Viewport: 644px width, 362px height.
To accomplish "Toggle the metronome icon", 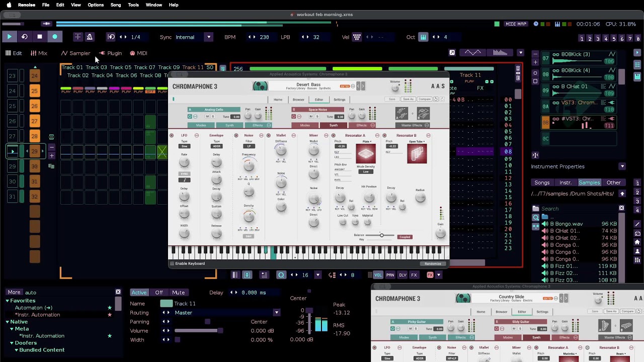I will pos(90,37).
